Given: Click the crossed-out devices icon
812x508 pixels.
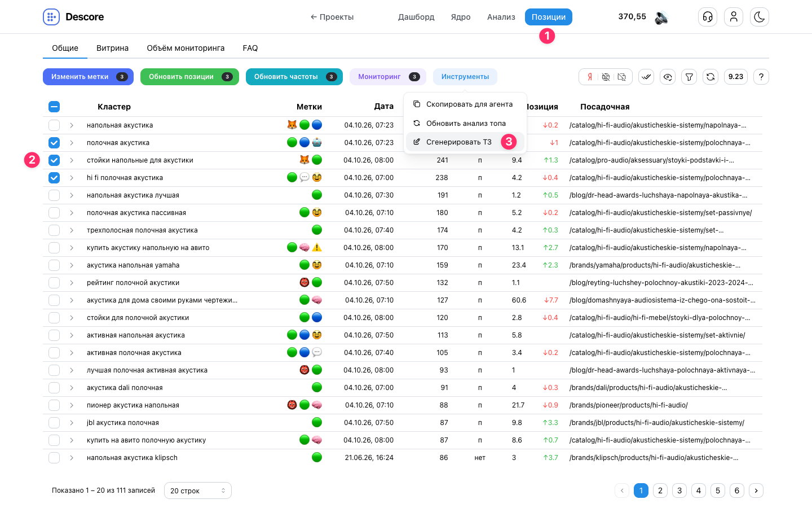Looking at the screenshot, I should [x=621, y=77].
